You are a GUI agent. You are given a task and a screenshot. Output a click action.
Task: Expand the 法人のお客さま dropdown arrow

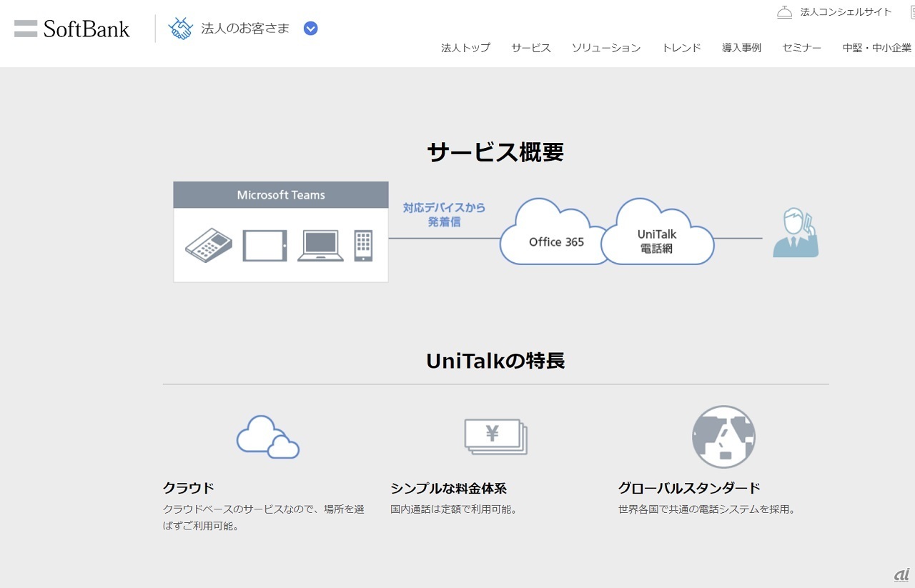(x=310, y=29)
